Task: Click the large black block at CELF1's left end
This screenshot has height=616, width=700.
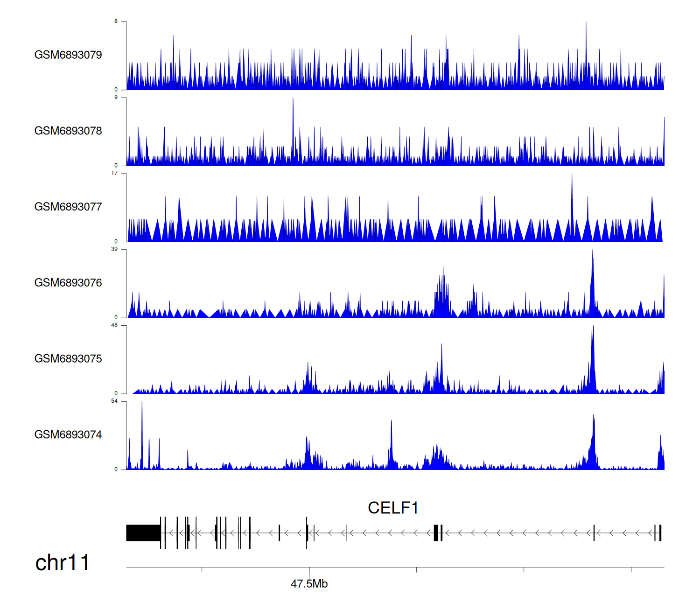Action: pyautogui.click(x=143, y=533)
